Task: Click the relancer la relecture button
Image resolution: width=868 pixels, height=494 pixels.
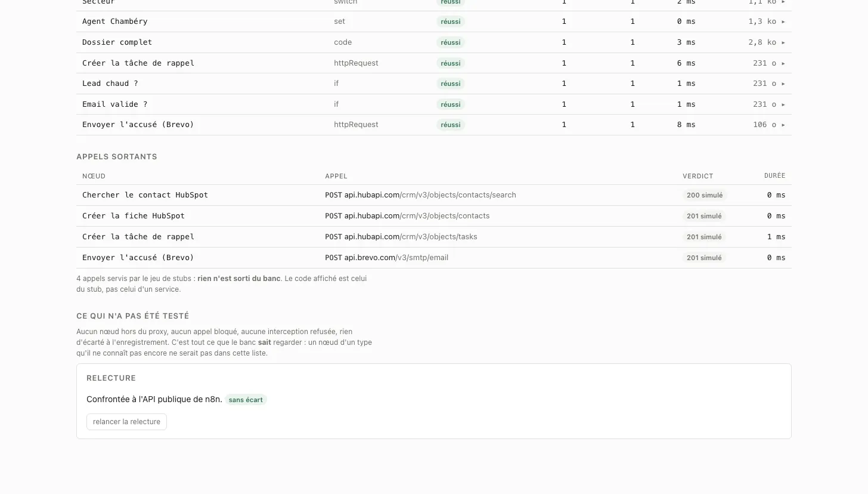Action: [126, 422]
